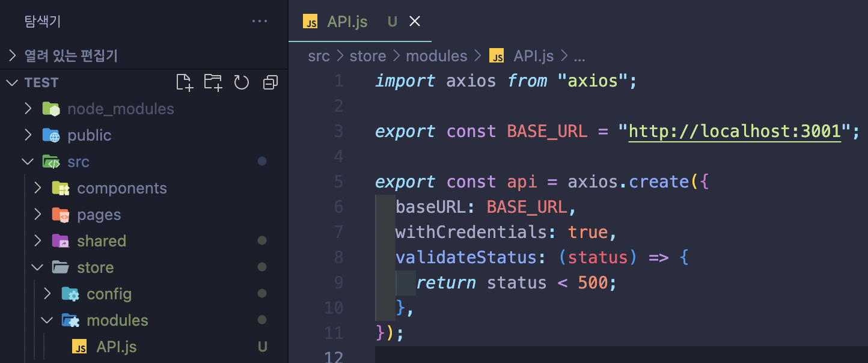Collapse the src folder chevron
This screenshot has height=363, width=868.
(x=28, y=162)
